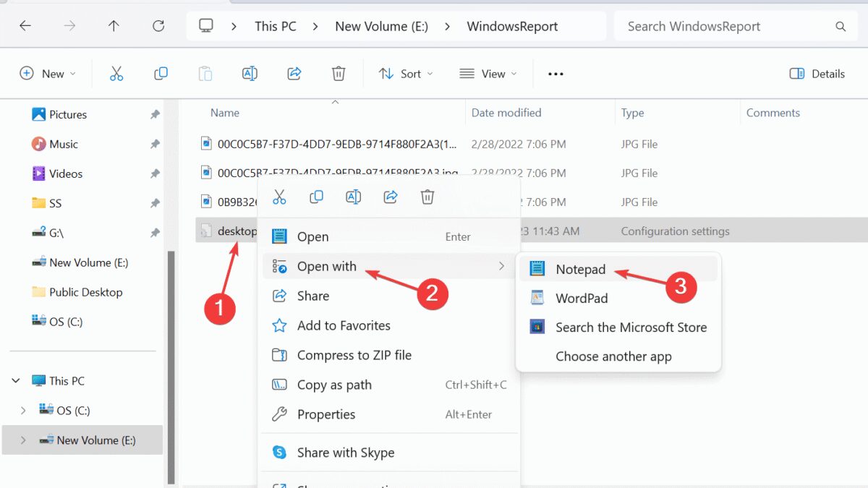Click the Delete trash icon in the toolbar
Viewport: 868px width, 488px height.
(338, 73)
